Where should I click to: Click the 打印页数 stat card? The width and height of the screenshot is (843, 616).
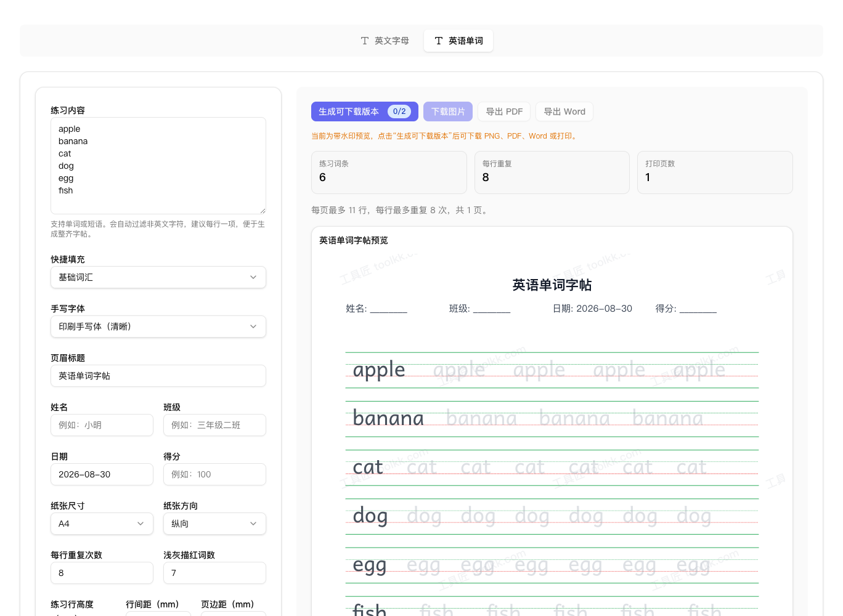pos(715,172)
